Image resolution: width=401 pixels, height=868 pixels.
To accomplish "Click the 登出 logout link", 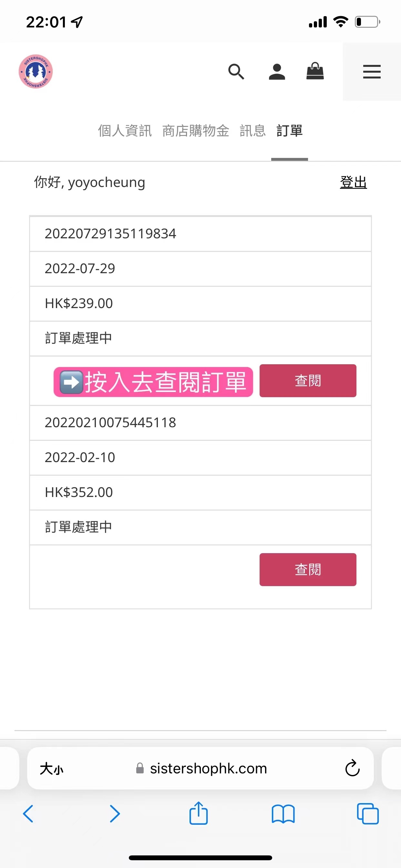I will pos(353,182).
